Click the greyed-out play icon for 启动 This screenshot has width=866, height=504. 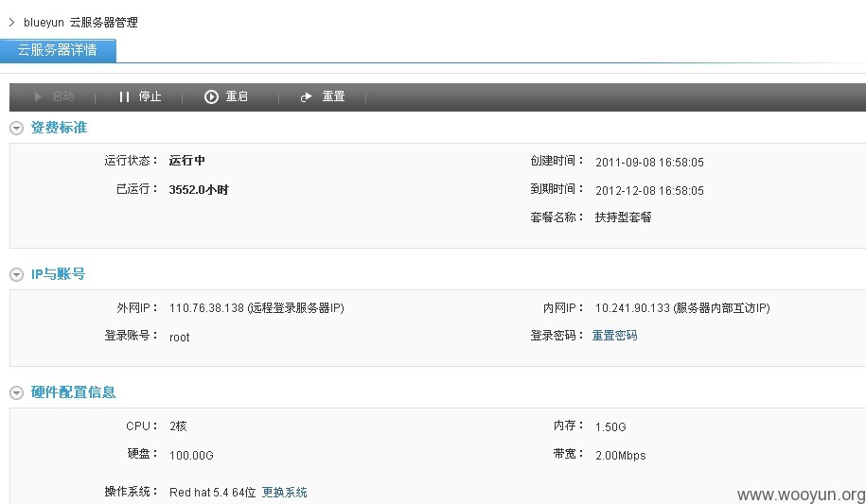(x=38, y=96)
